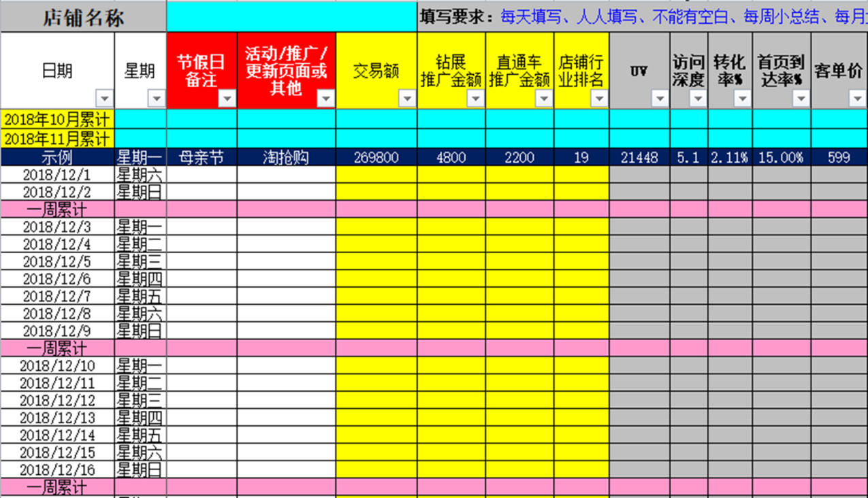Screen dimensions: 868x498
Task: Open filter for 活动/推广/更新页面或其他 column
Action: pyautogui.click(x=326, y=98)
